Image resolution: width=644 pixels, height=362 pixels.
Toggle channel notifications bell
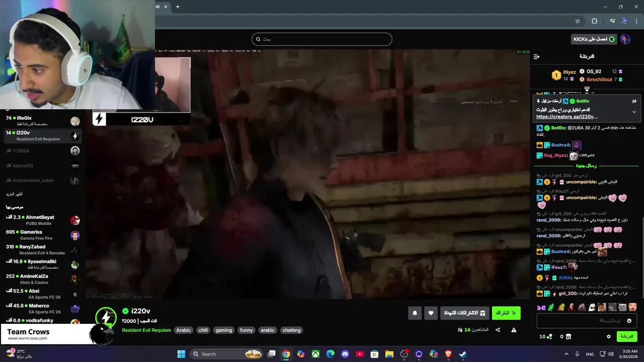pyautogui.click(x=415, y=313)
